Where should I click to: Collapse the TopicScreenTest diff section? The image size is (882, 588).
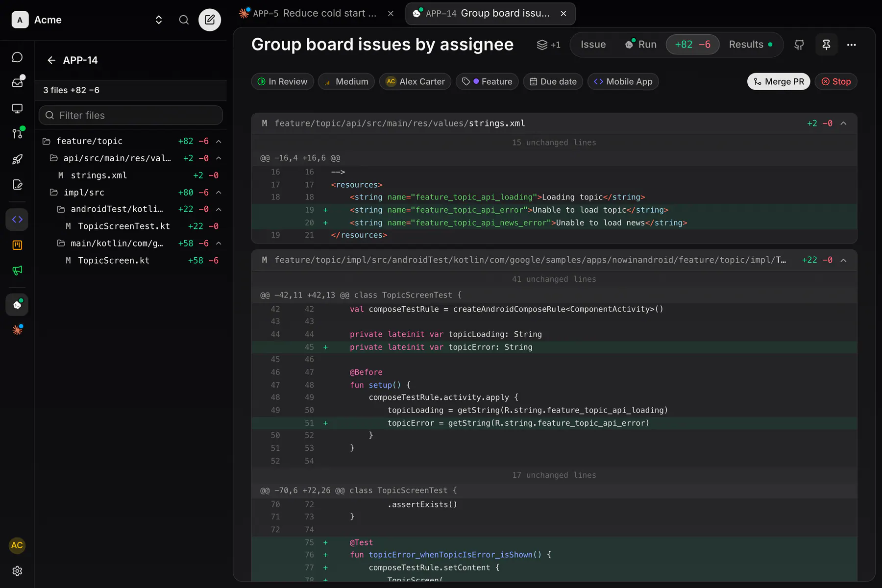[x=844, y=260]
